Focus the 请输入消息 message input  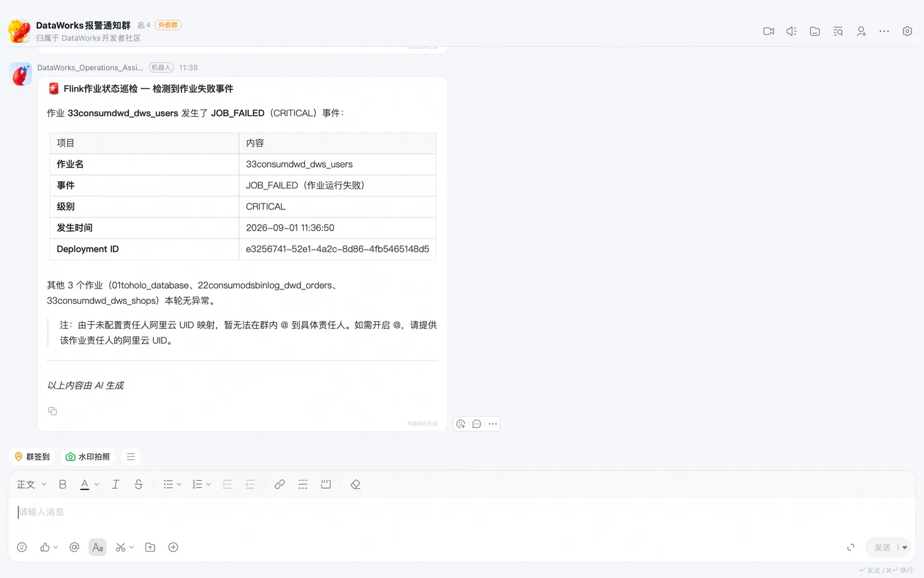[x=462, y=512]
